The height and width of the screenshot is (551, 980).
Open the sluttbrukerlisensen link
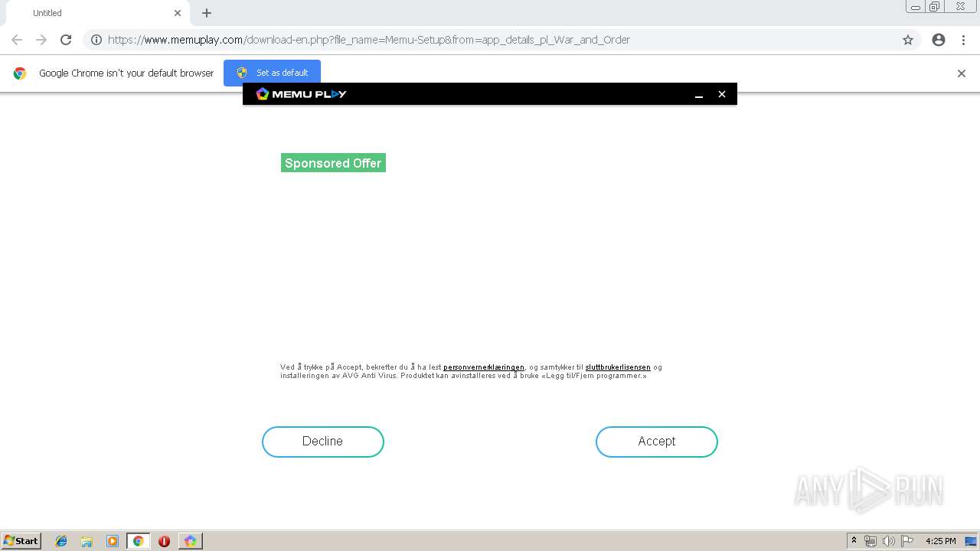(618, 367)
